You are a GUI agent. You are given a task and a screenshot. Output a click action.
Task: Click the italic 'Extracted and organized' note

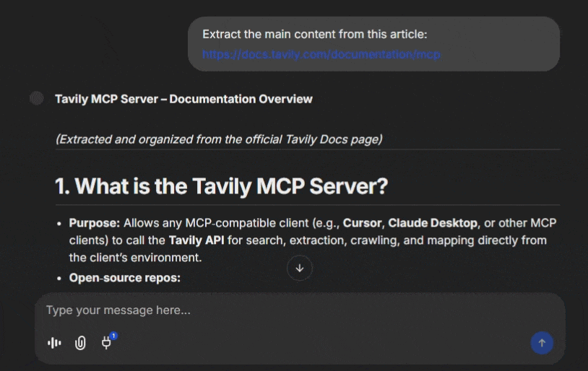[219, 139]
